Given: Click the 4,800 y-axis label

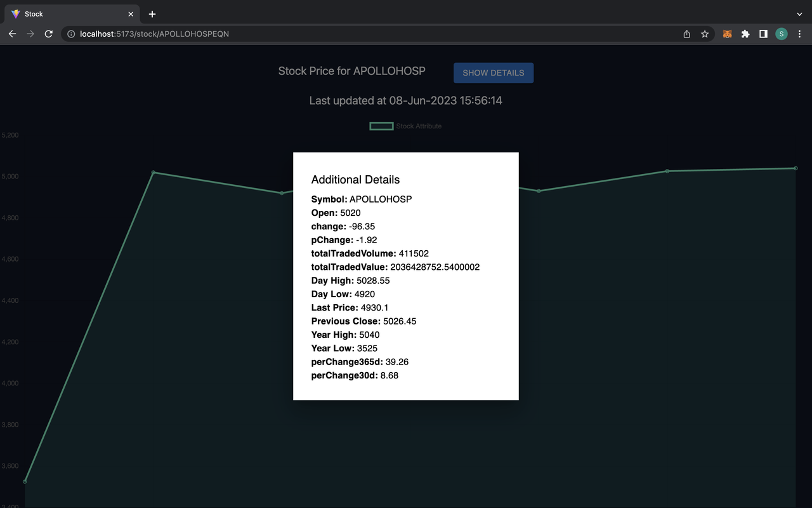Looking at the screenshot, I should tap(10, 218).
